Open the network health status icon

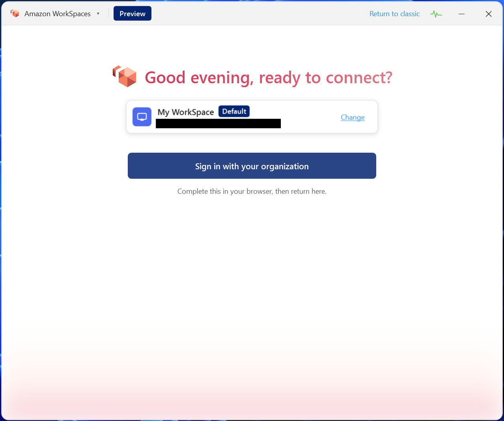pyautogui.click(x=436, y=14)
